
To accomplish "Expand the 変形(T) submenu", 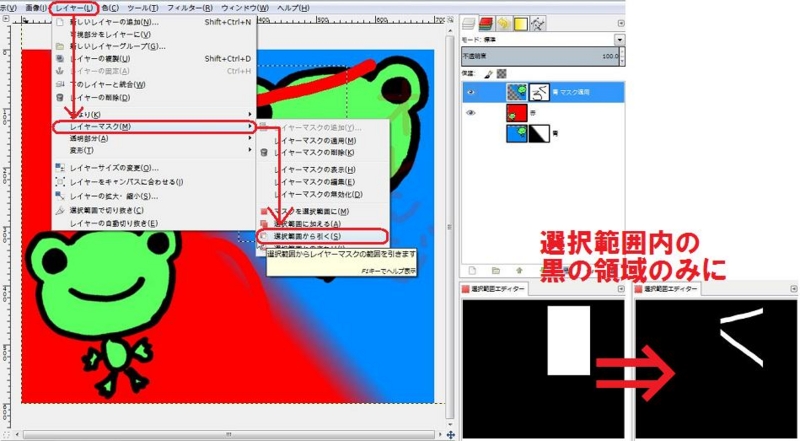I will 154,151.
